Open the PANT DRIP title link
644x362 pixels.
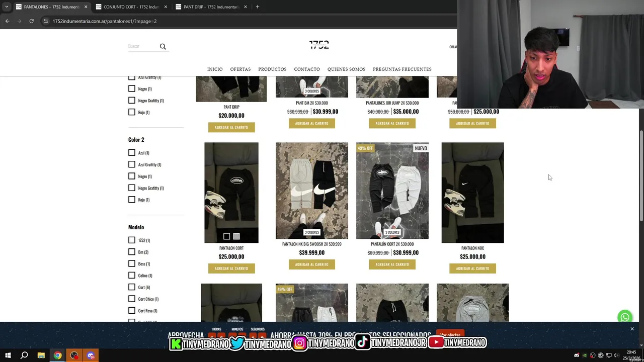tap(231, 107)
